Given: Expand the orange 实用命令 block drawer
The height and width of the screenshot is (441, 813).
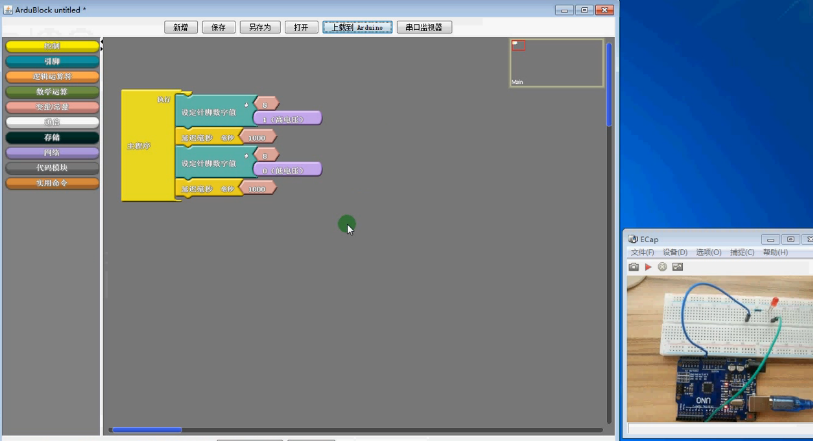Looking at the screenshot, I should tap(52, 183).
